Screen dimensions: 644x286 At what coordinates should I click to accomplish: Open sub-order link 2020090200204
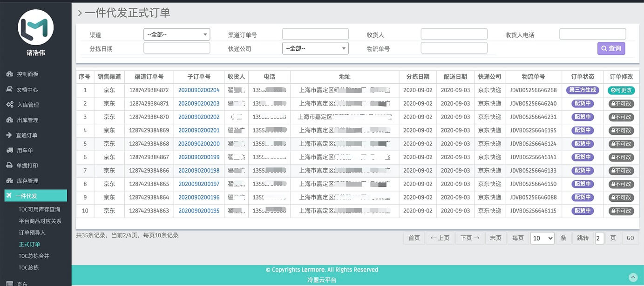click(199, 90)
